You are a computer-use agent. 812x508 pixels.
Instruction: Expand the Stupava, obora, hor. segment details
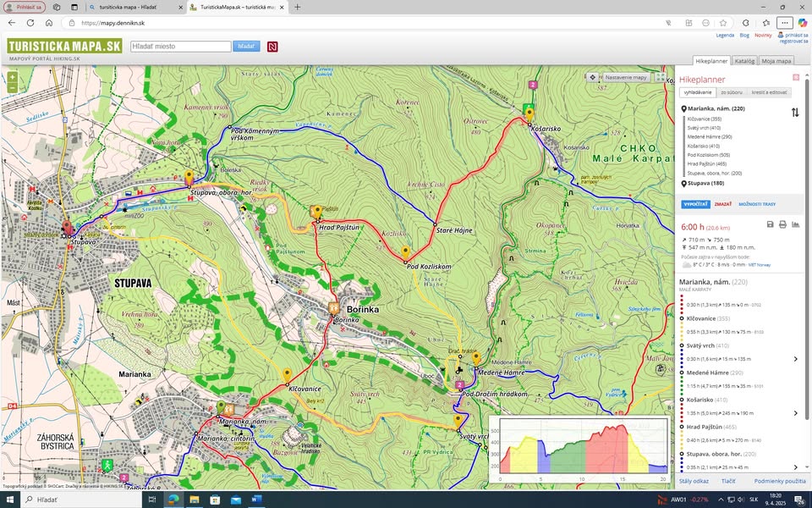(x=795, y=467)
